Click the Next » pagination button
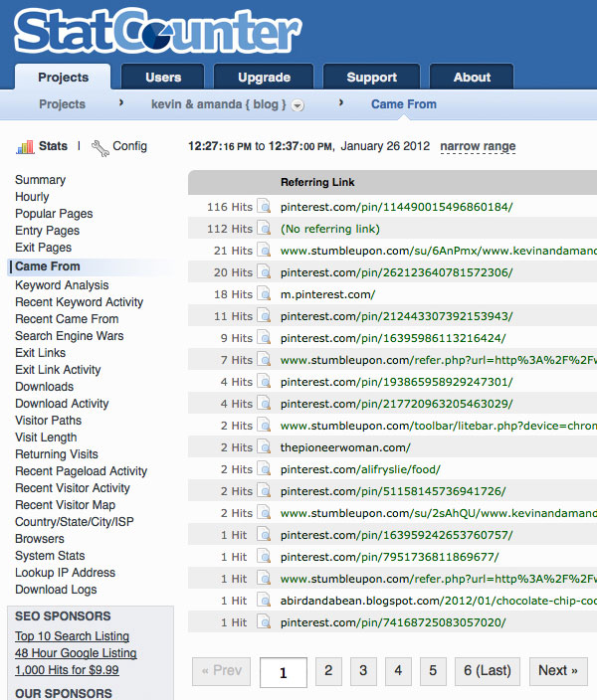597x700 pixels. (x=557, y=670)
